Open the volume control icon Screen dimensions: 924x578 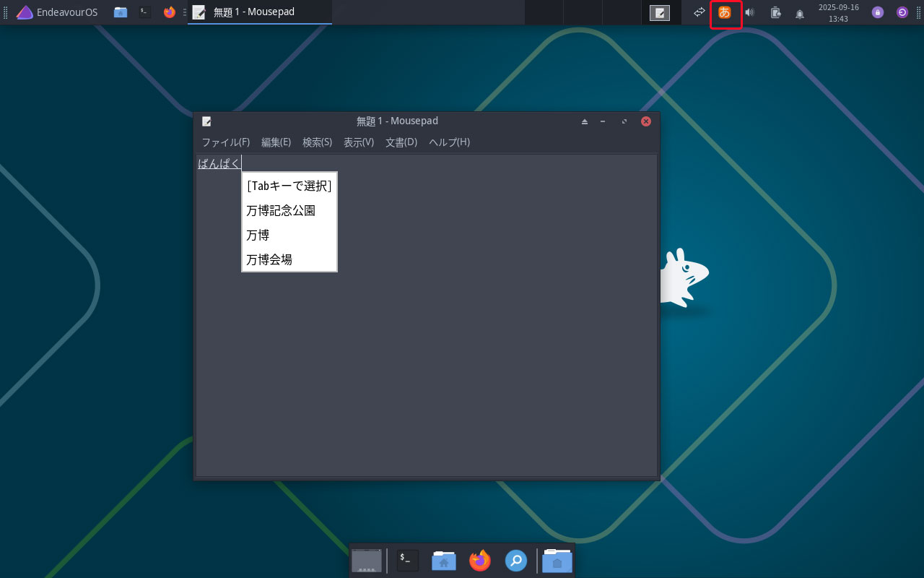(x=749, y=12)
